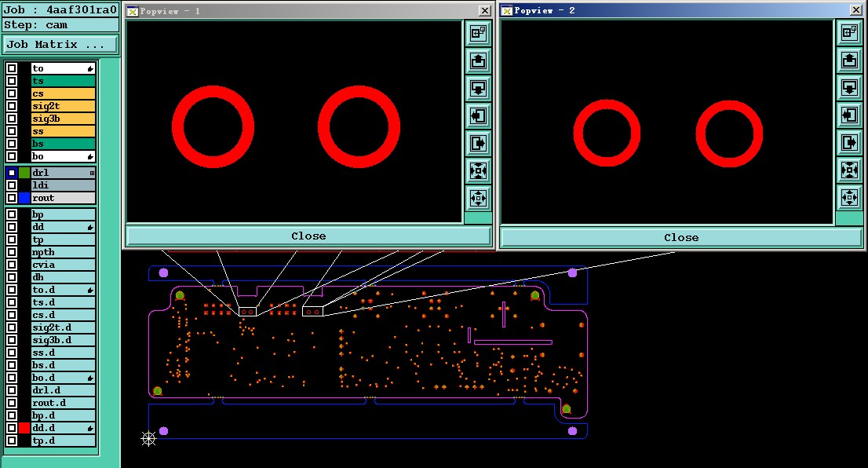
Task: Toggle checkbox for layer 'drl'
Action: point(12,173)
